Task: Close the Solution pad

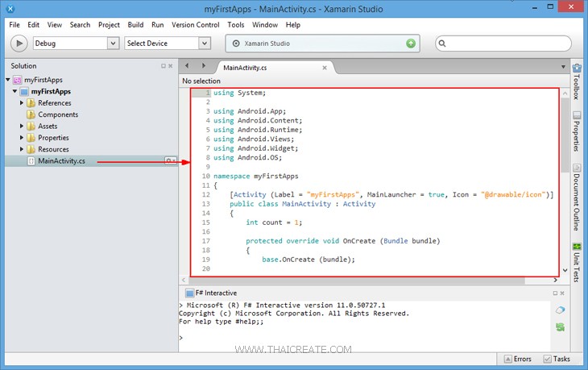Action: click(x=170, y=66)
